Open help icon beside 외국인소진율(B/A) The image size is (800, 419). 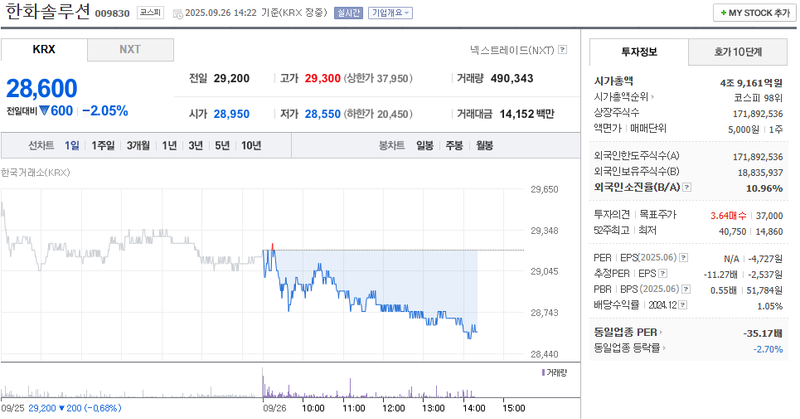[x=687, y=187]
